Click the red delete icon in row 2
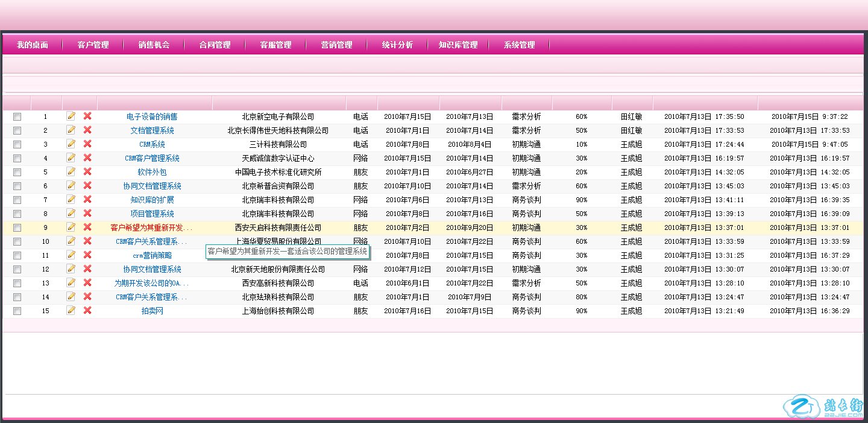This screenshot has width=868, height=423. [x=87, y=130]
